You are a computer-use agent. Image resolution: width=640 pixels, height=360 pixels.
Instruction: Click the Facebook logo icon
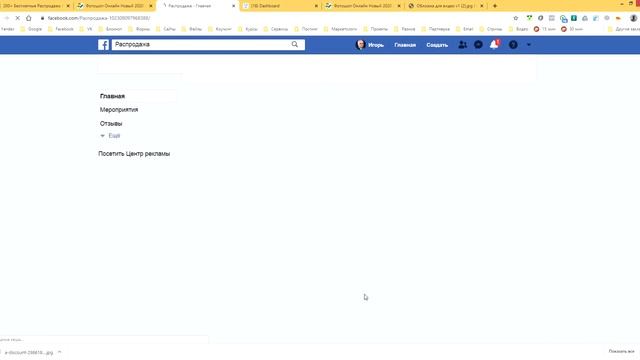tap(103, 44)
